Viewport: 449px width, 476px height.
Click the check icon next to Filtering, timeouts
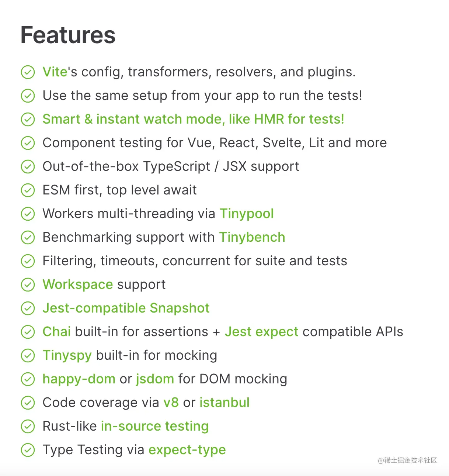[28, 261]
